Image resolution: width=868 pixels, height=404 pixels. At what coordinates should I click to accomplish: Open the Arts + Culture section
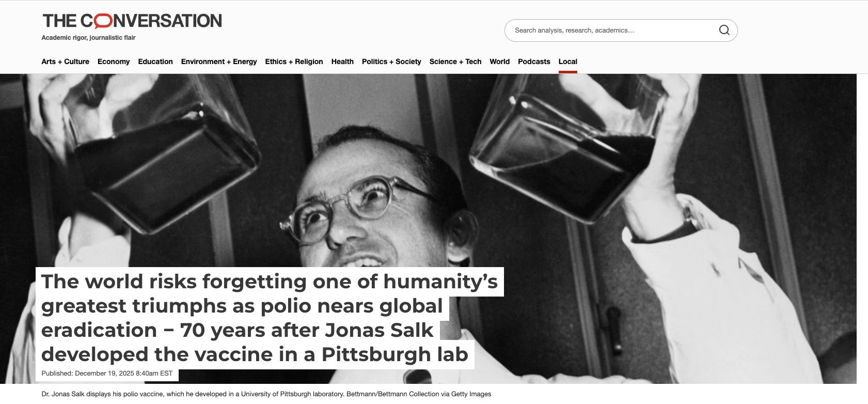point(65,61)
